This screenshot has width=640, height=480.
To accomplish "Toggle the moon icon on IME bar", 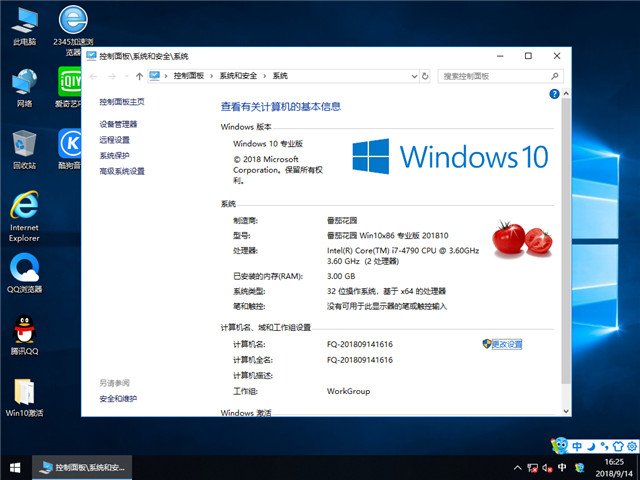I will pos(591,447).
